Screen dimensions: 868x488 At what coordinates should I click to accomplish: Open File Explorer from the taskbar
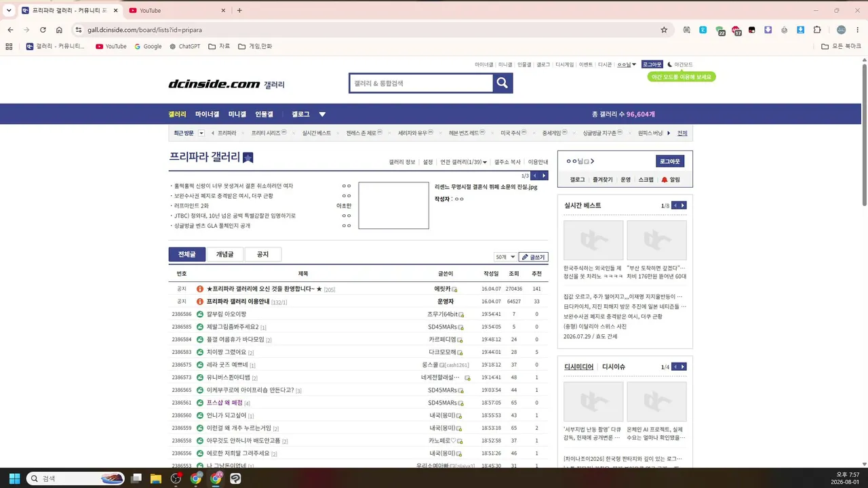pyautogui.click(x=156, y=479)
